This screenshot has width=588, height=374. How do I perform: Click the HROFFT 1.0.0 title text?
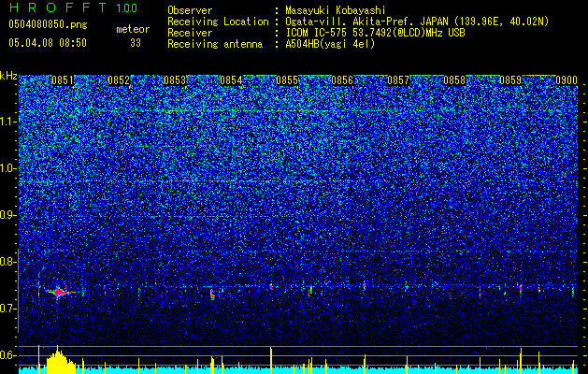tap(73, 7)
